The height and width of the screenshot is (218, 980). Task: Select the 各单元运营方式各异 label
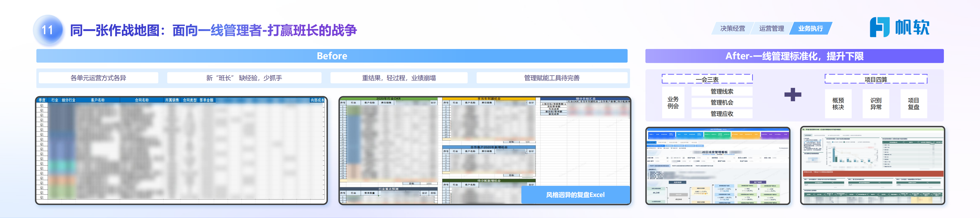tap(98, 78)
